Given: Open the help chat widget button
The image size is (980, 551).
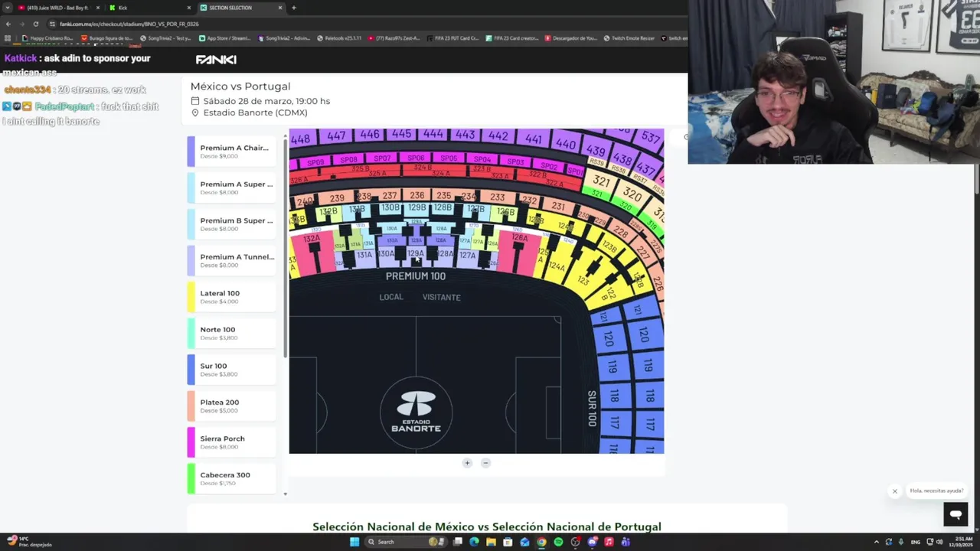Looking at the screenshot, I should (x=955, y=514).
